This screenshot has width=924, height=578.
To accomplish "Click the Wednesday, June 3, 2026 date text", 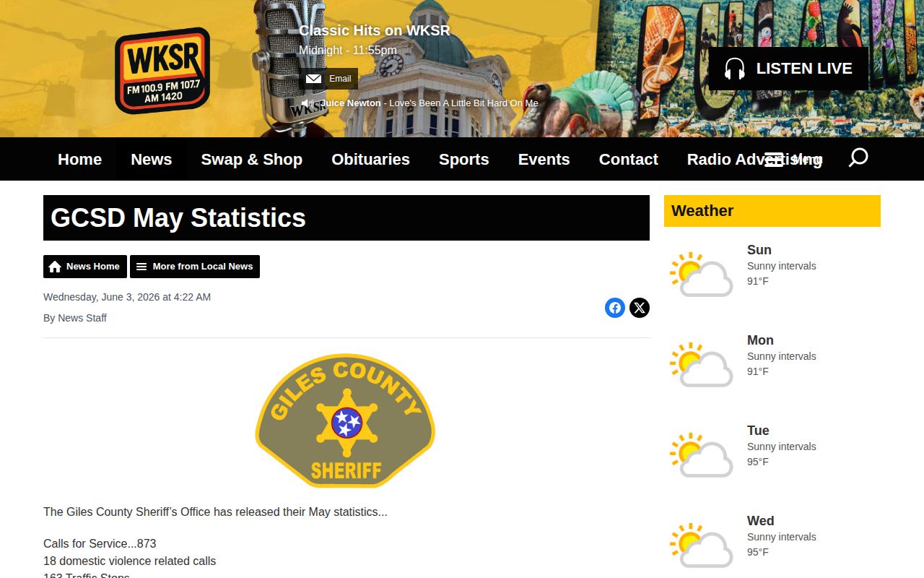I will tap(127, 297).
